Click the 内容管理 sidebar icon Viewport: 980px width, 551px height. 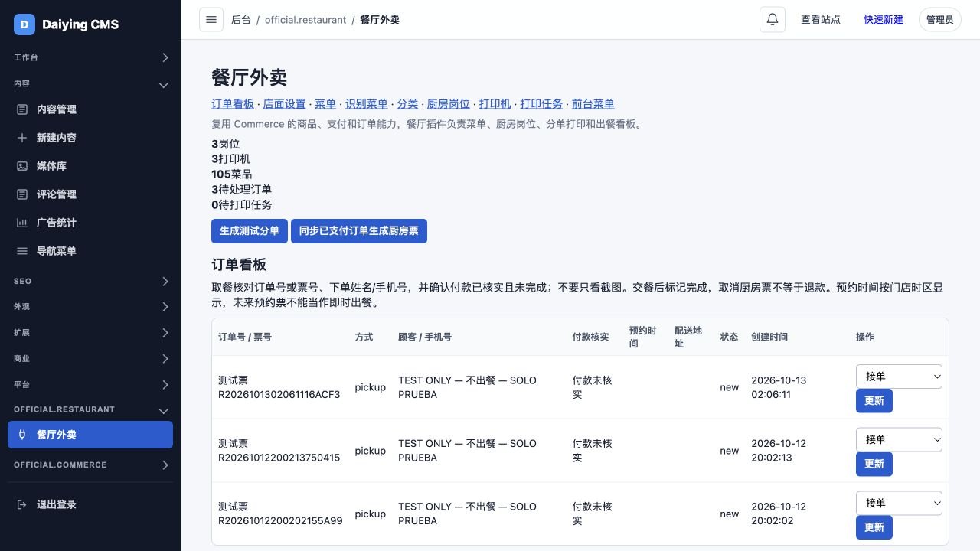point(22,109)
